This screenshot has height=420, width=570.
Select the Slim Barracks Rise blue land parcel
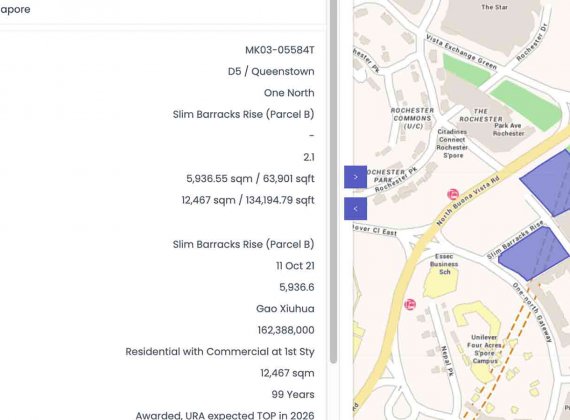pos(533,253)
